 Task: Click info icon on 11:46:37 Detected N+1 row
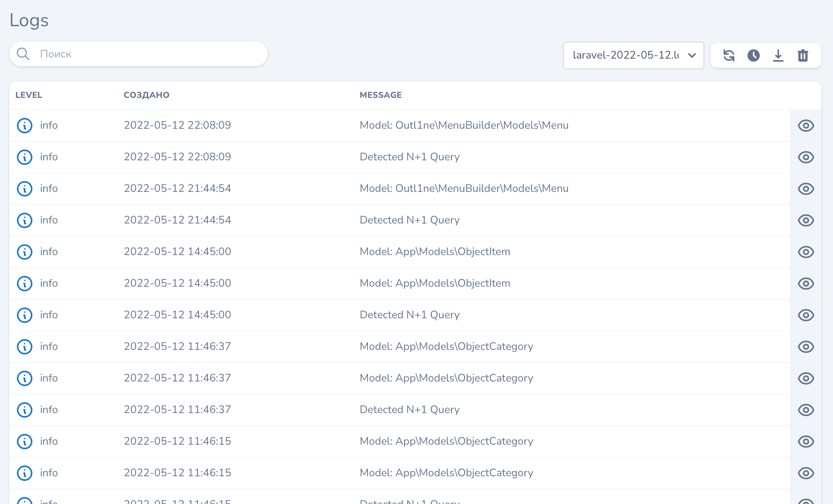[25, 410]
